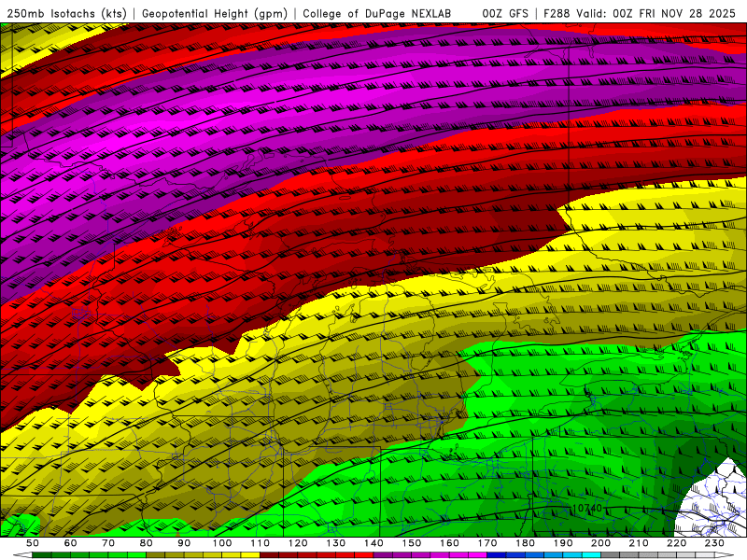Click the 10740 height contour label
The height and width of the screenshot is (560, 747).
(587, 508)
